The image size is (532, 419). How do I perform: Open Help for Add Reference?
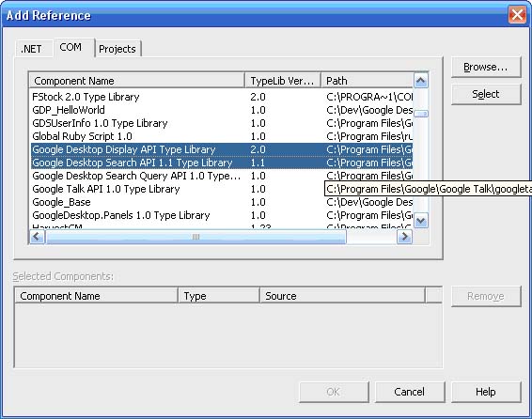tap(486, 392)
